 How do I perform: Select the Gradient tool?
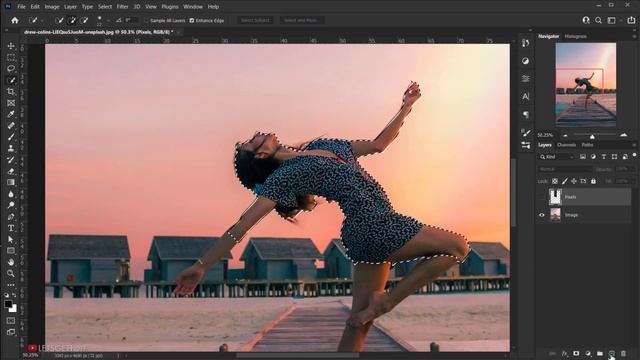point(11,182)
